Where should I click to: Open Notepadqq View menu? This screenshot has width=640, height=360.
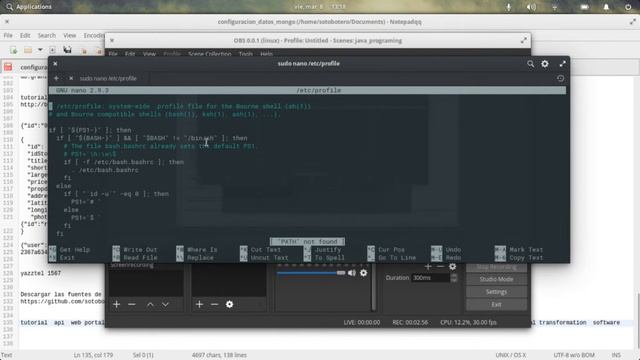69,36
